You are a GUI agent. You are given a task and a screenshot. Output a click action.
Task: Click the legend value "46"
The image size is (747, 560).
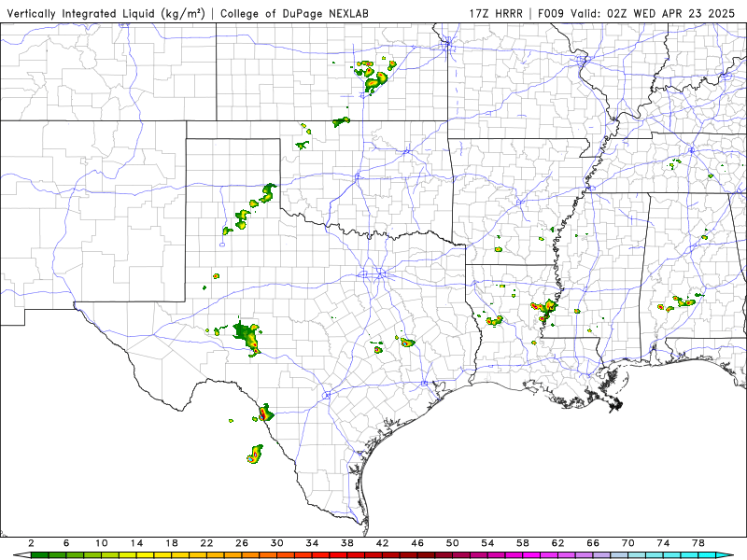pos(417,543)
